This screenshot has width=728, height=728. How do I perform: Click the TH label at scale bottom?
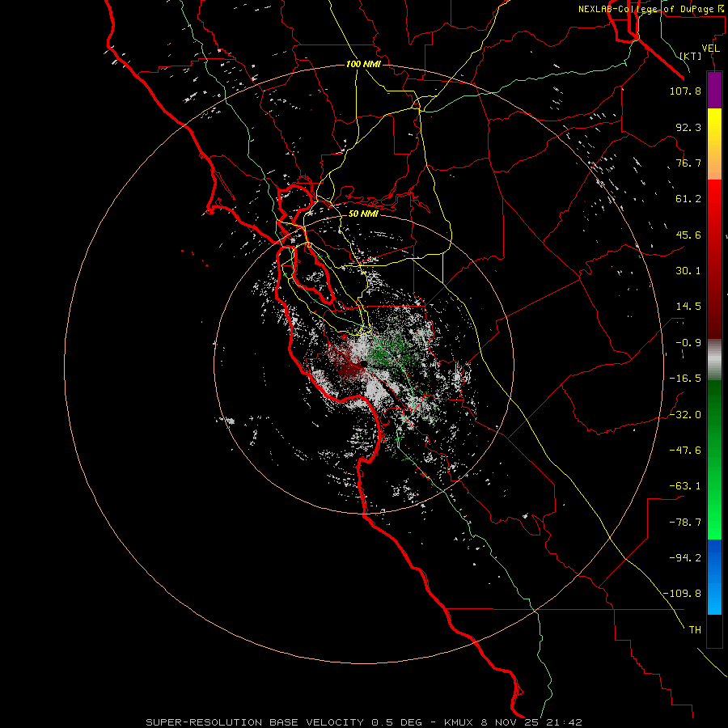[695, 630]
